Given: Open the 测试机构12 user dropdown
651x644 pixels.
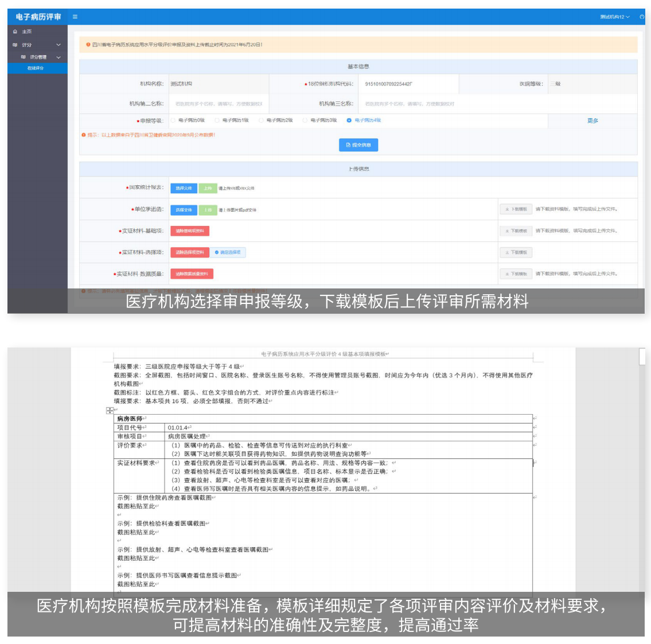Looking at the screenshot, I should [614, 17].
